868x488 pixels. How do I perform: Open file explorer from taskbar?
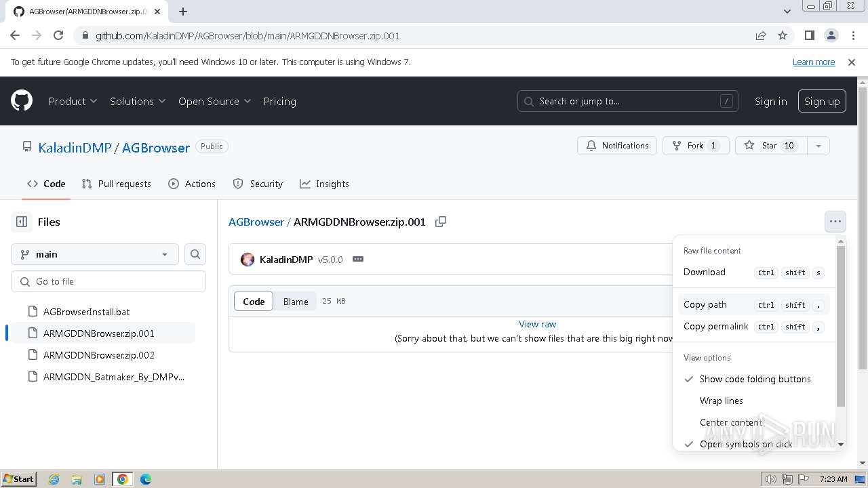coord(77,479)
